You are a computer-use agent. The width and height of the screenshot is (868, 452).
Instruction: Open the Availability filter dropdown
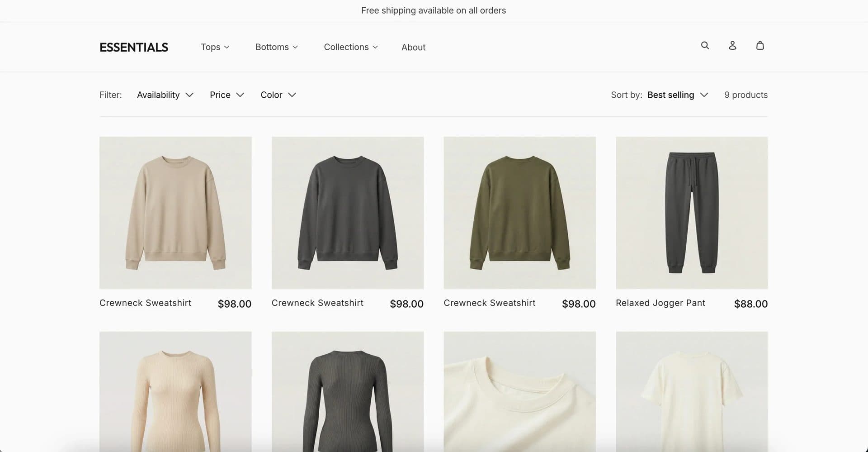(165, 95)
